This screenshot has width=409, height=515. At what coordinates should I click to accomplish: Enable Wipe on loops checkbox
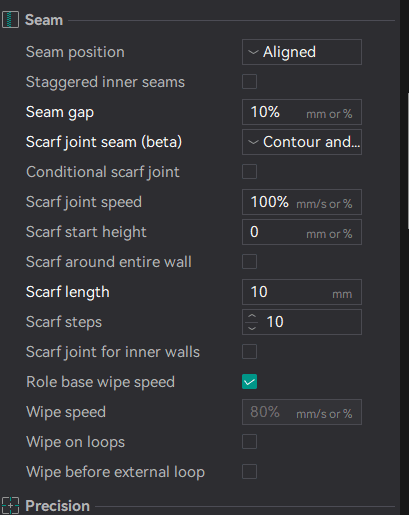pos(249,442)
